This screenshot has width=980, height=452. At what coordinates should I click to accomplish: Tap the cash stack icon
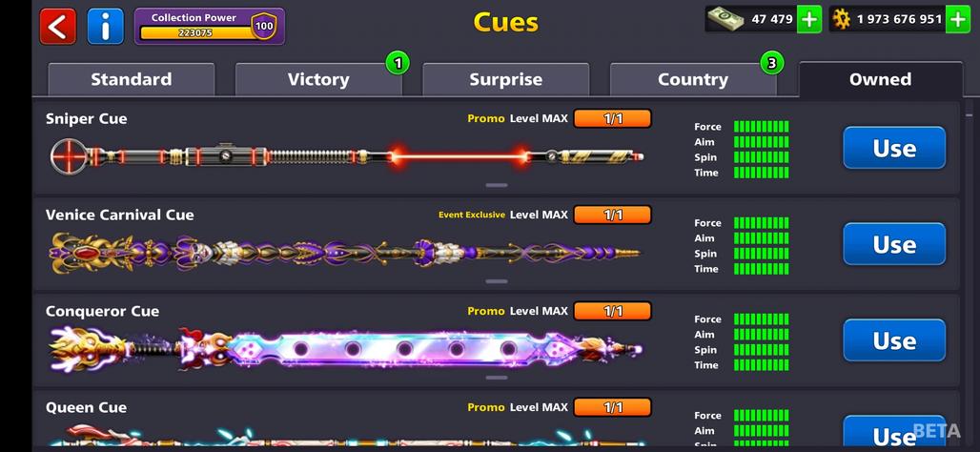click(726, 19)
